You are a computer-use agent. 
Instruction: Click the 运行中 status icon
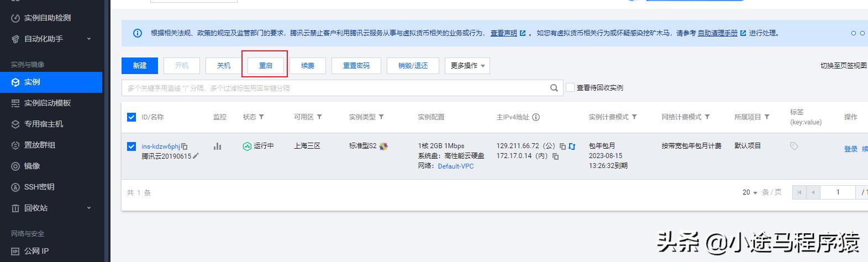(x=247, y=146)
